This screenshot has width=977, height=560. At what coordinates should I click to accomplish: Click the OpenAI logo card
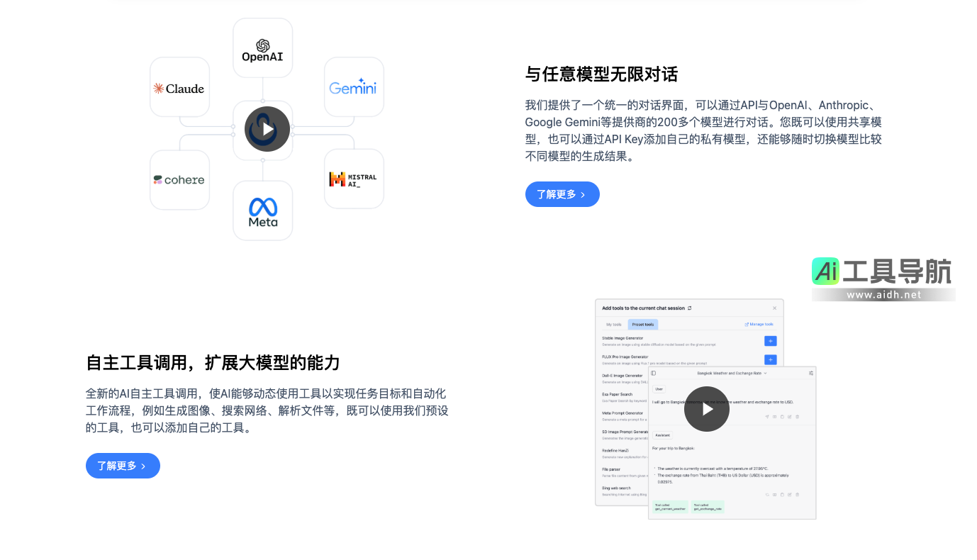click(x=262, y=48)
